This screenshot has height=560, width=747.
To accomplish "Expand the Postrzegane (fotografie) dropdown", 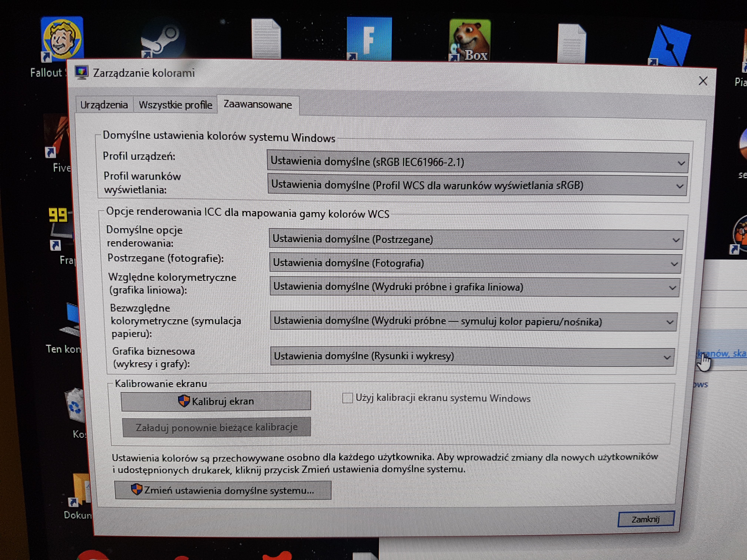I will coord(475,263).
